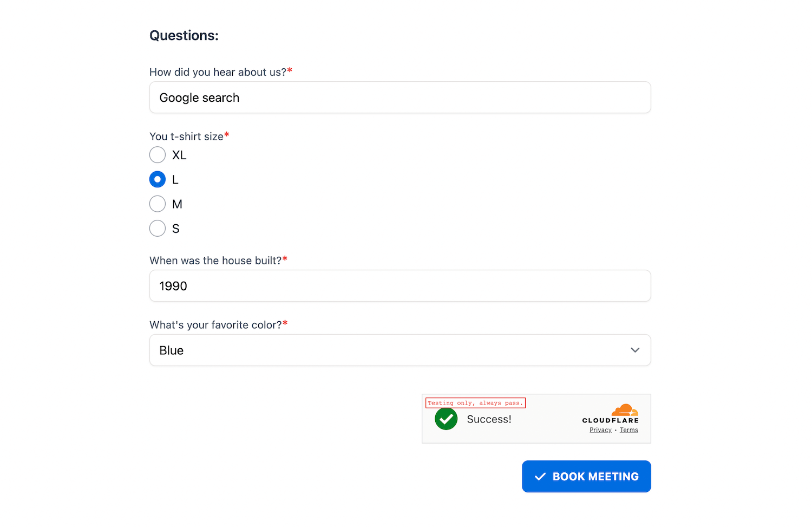
Task: Click the green Success checkmark icon
Action: click(446, 419)
